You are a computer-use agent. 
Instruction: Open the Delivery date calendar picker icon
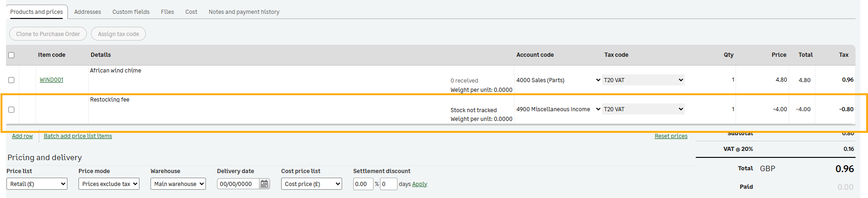pos(264,184)
